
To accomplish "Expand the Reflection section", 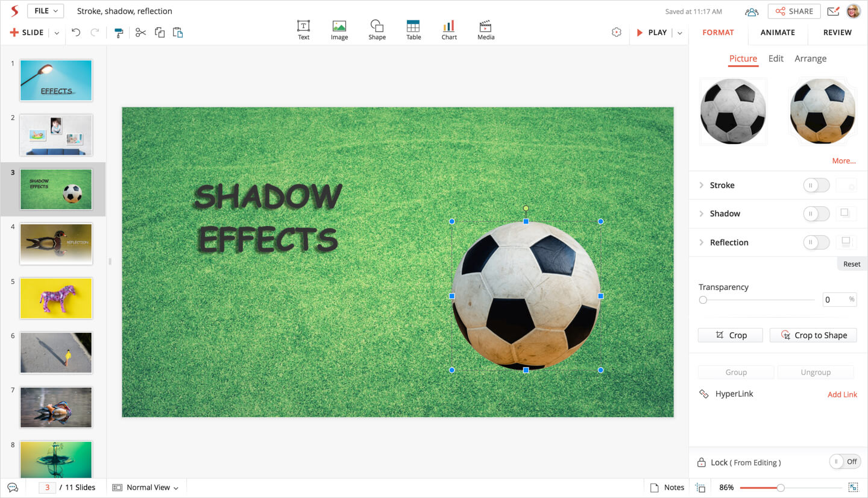I will pos(701,242).
